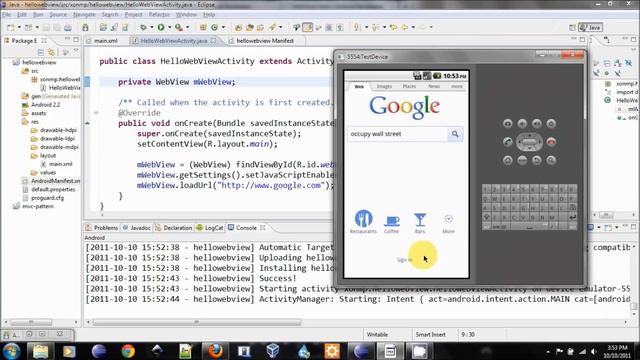Tap the Sign in link in emulator
The width and height of the screenshot is (640, 360).
[x=404, y=260]
